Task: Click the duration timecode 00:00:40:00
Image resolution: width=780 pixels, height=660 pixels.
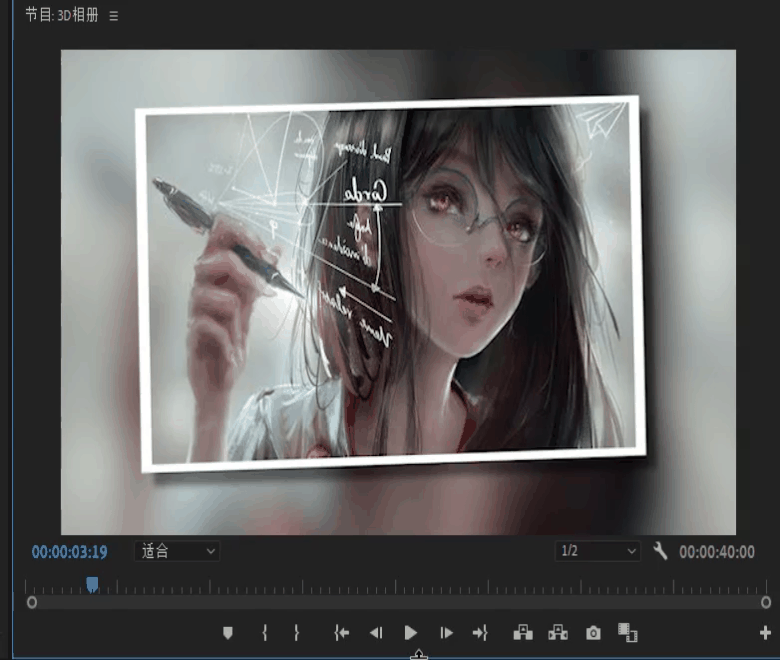Action: (717, 552)
